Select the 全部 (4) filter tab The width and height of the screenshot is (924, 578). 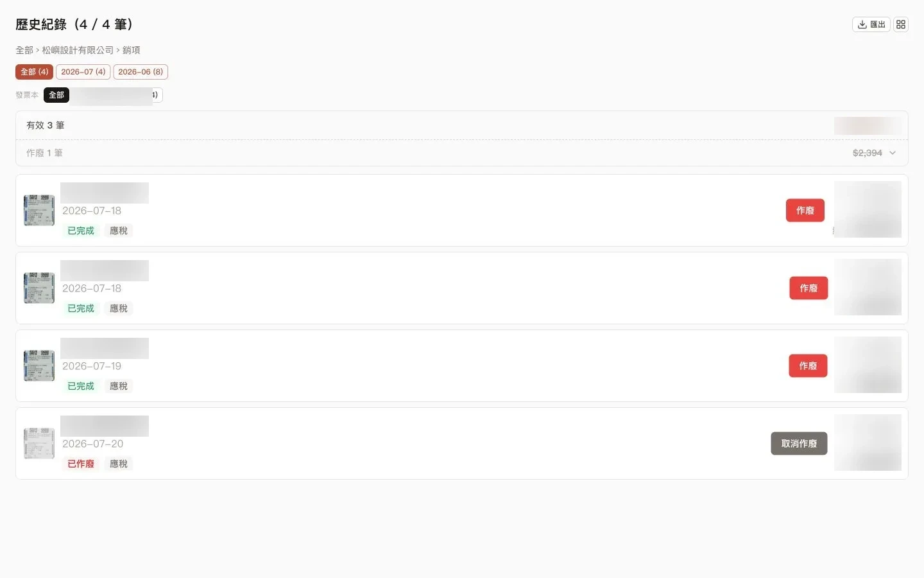point(35,72)
